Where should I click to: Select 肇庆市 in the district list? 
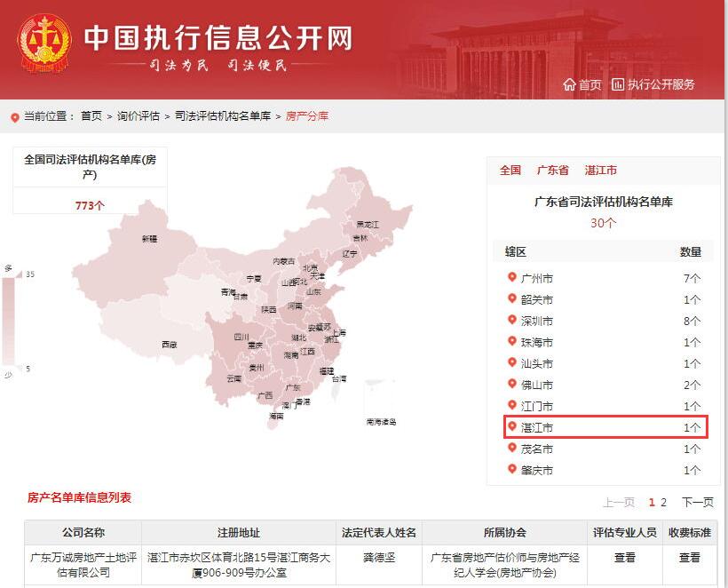537,471
